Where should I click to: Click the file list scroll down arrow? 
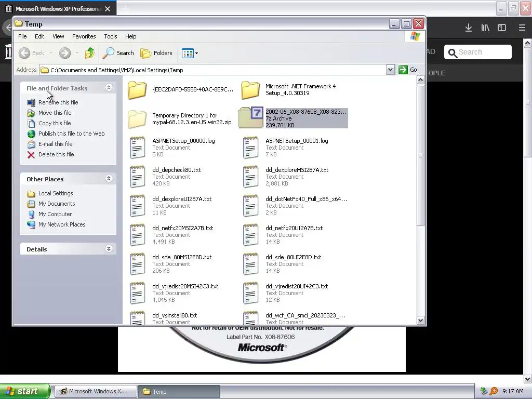point(421,320)
